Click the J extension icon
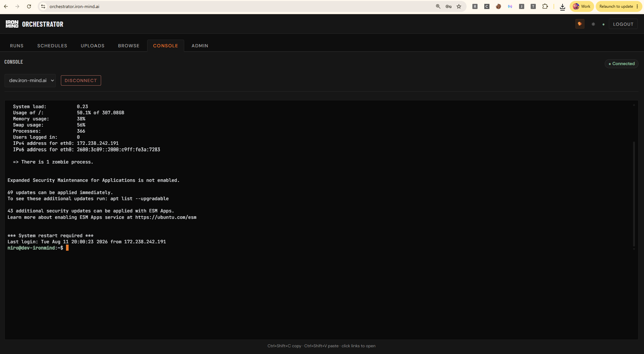644x354 pixels. (x=522, y=6)
